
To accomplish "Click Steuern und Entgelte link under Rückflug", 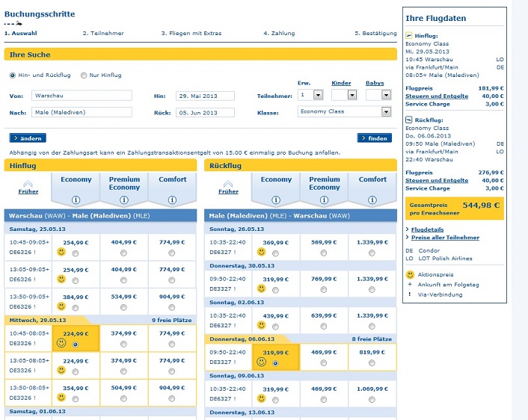I will 437,180.
